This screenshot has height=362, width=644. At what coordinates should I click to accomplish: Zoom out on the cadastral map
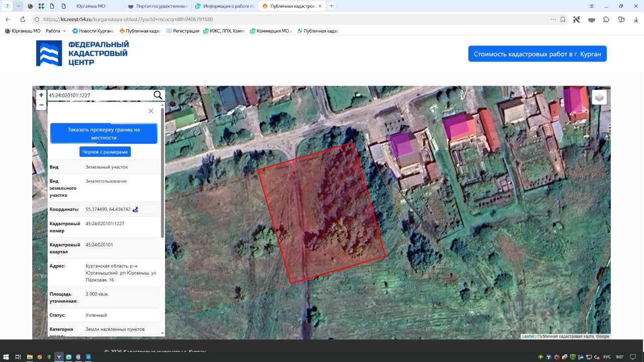coord(41,105)
